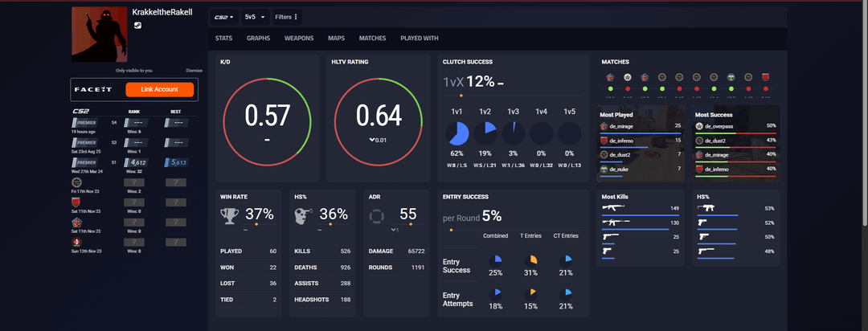Click the FACEIT logo
Screen dimensions: 868x331
[87, 89]
